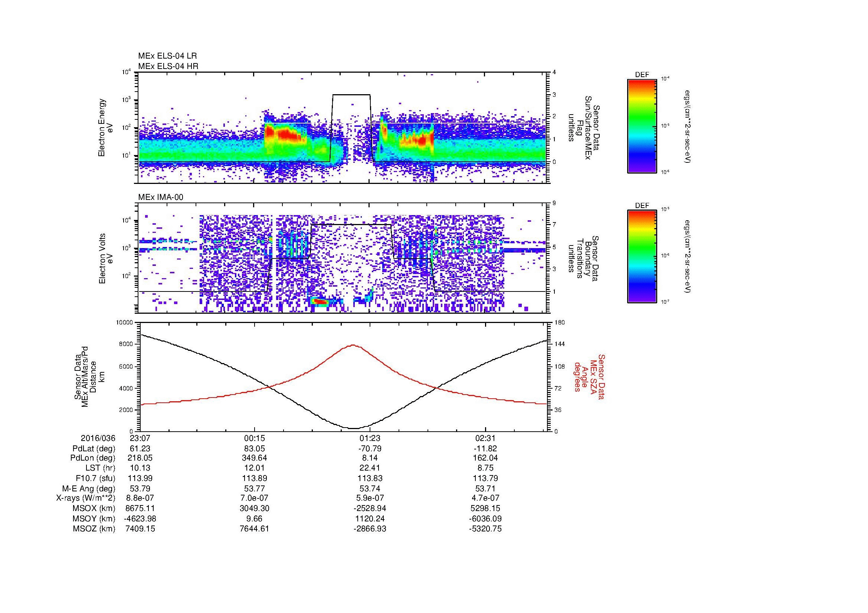
Task: Click F10.7 value 113.79
Action: [x=485, y=478]
